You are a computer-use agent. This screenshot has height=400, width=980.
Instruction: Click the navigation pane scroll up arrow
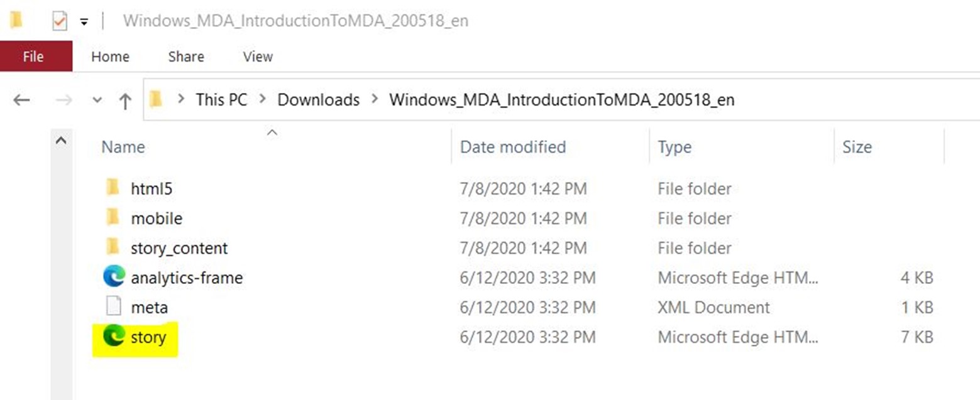click(61, 141)
